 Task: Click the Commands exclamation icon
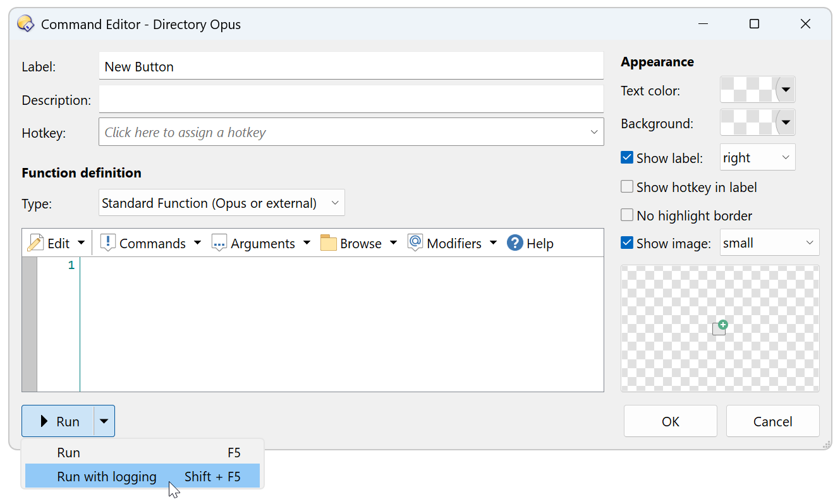(x=108, y=243)
